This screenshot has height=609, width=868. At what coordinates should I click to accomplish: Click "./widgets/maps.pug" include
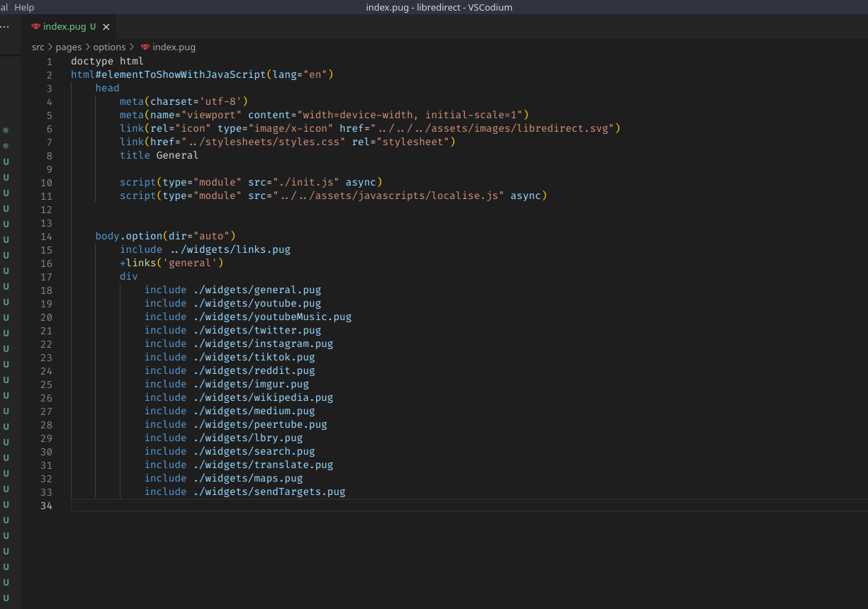[248, 479]
